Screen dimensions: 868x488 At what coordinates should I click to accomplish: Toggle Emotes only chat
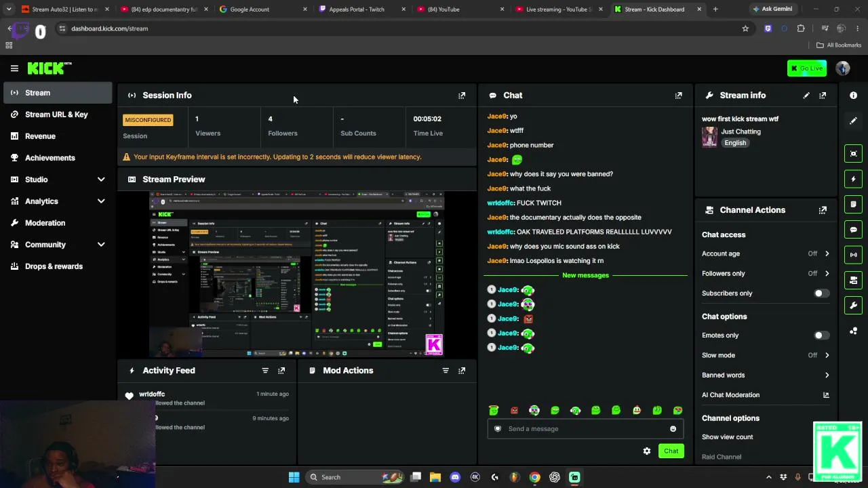pos(821,335)
